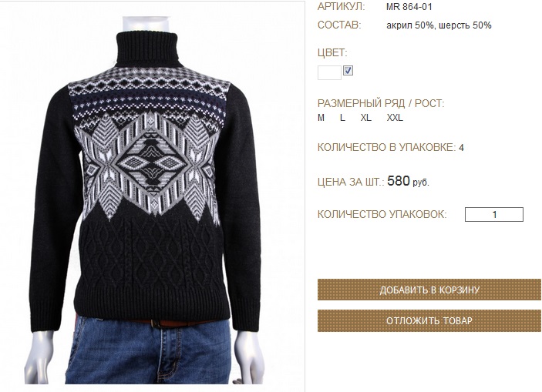
Task: Click the ЦВЕТ label
Action: (332, 53)
